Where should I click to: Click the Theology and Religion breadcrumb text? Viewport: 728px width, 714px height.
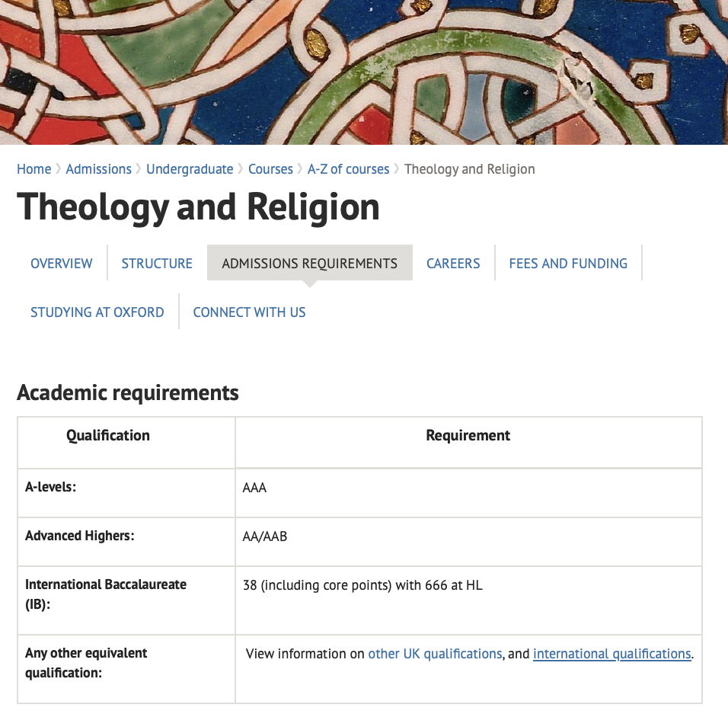click(469, 169)
